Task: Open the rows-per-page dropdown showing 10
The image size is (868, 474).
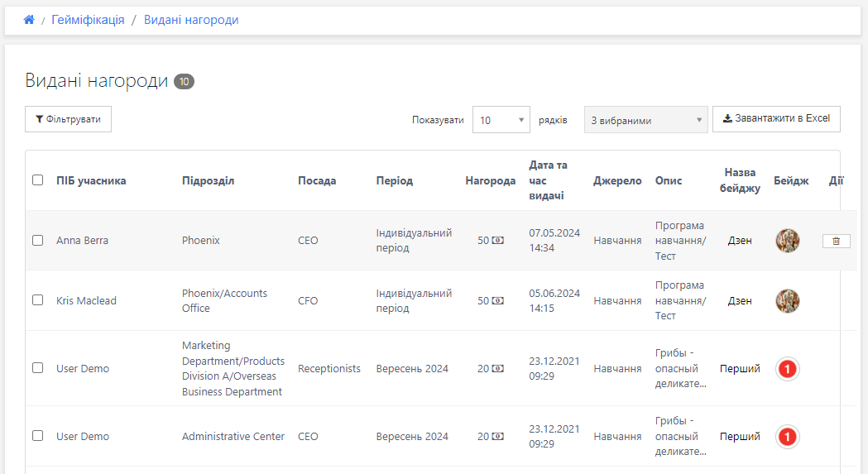Action: coord(501,120)
